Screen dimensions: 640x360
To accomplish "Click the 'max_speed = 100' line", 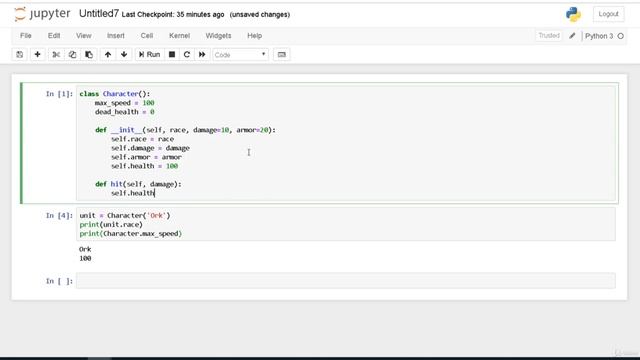I will [x=124, y=103].
